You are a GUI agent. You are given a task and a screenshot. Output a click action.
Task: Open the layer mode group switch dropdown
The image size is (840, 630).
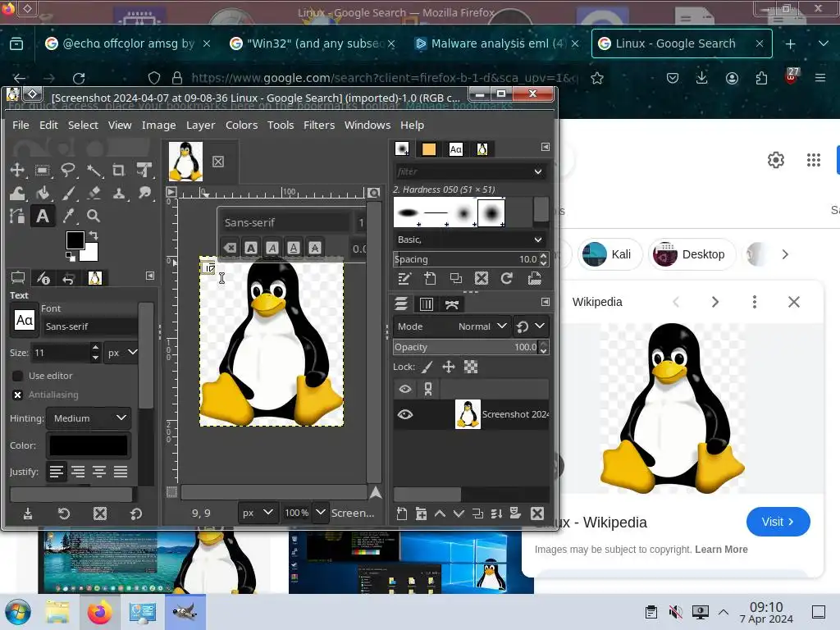click(531, 326)
